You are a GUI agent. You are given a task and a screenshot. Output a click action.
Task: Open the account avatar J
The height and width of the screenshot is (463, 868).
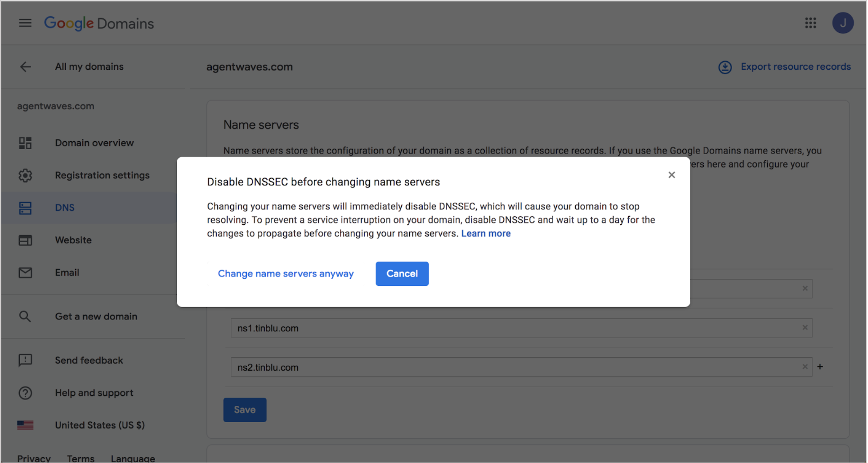pos(843,23)
